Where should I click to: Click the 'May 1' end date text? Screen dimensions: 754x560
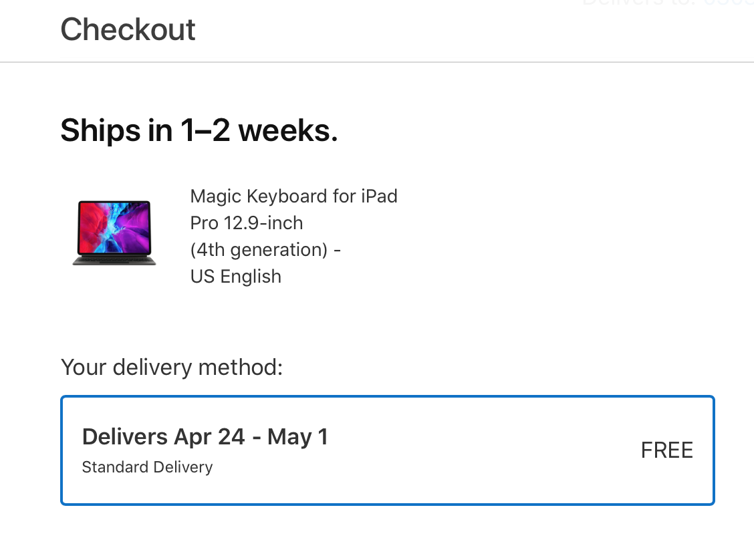click(297, 437)
